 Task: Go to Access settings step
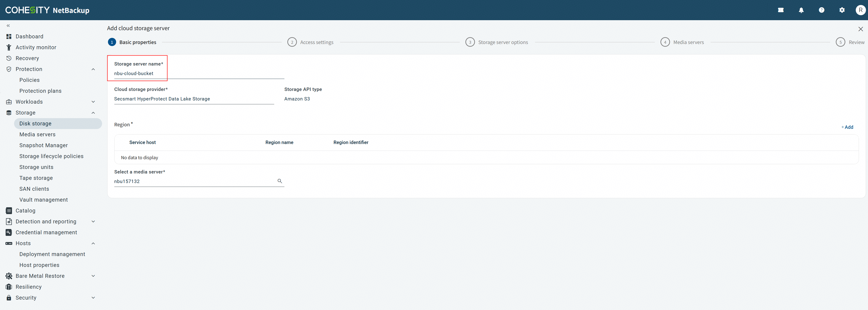point(310,42)
